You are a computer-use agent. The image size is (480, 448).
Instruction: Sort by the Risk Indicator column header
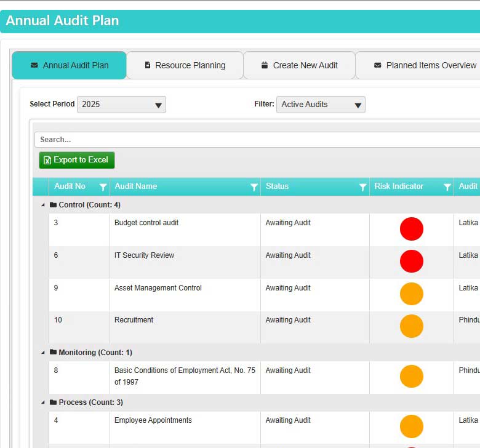click(399, 186)
